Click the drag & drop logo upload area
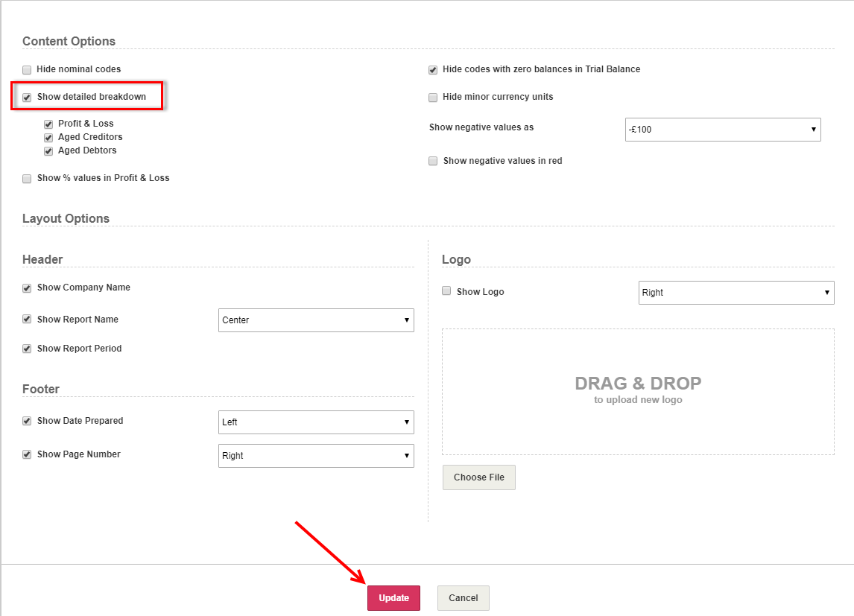Image resolution: width=854 pixels, height=616 pixels. tap(638, 391)
